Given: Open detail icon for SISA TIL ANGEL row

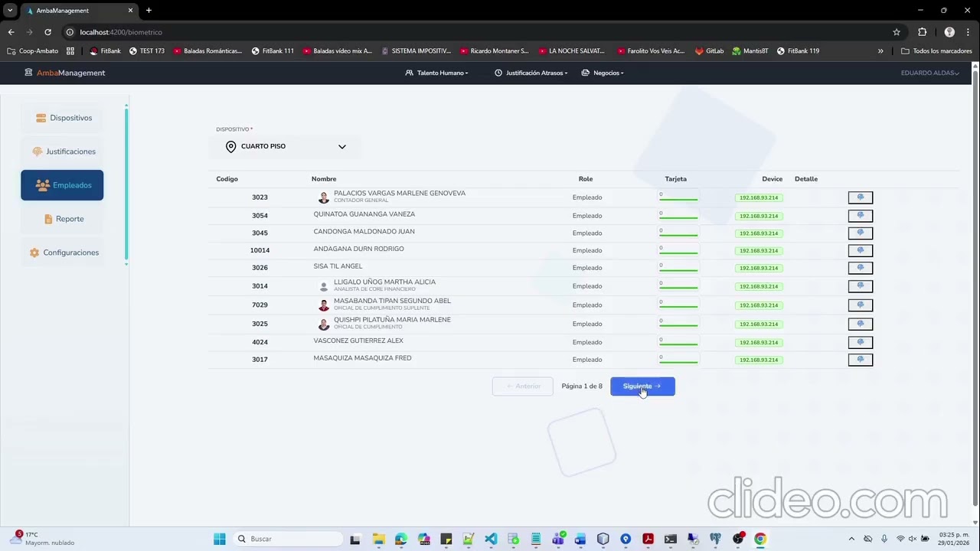Looking at the screenshot, I should coord(860,268).
